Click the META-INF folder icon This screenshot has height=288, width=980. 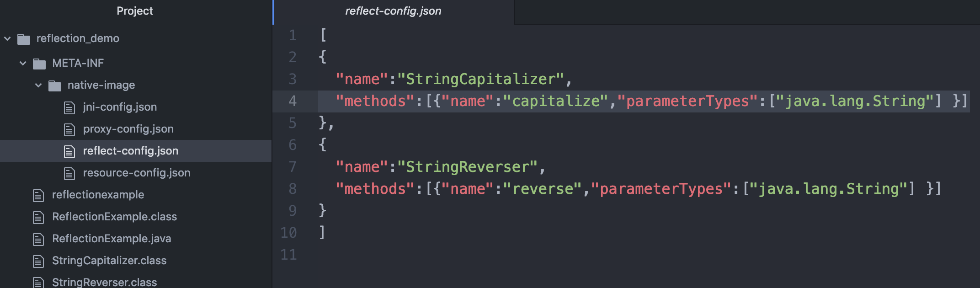click(x=39, y=64)
